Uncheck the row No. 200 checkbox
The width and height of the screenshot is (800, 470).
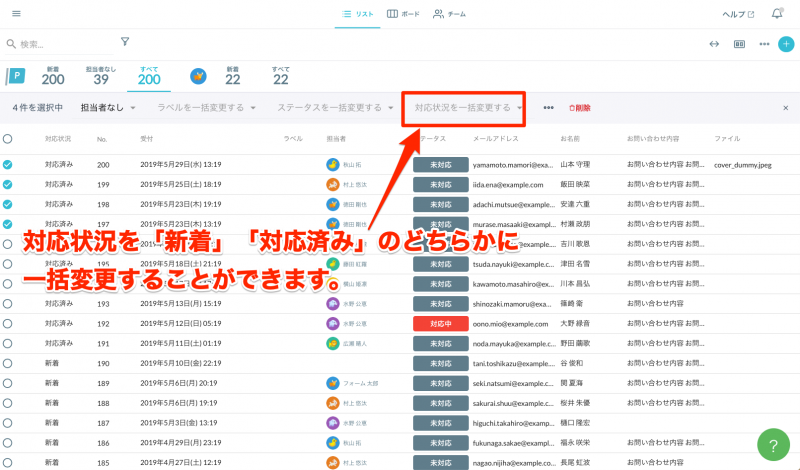pos(8,164)
